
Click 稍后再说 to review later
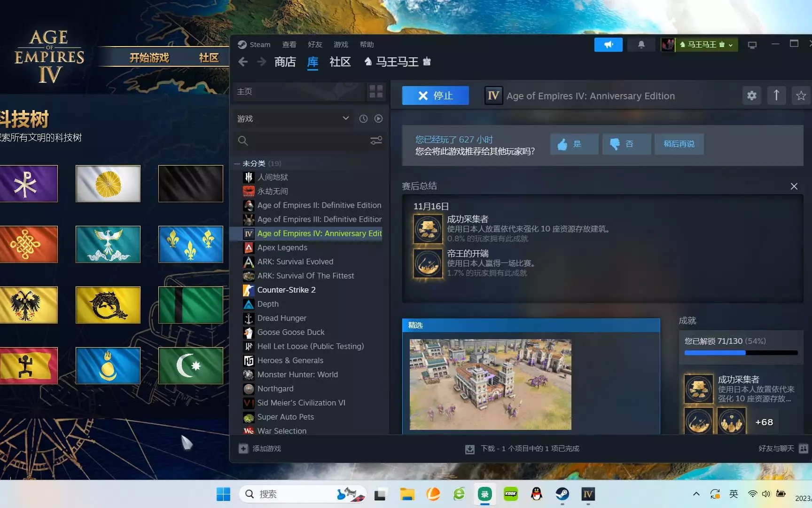[679, 144]
